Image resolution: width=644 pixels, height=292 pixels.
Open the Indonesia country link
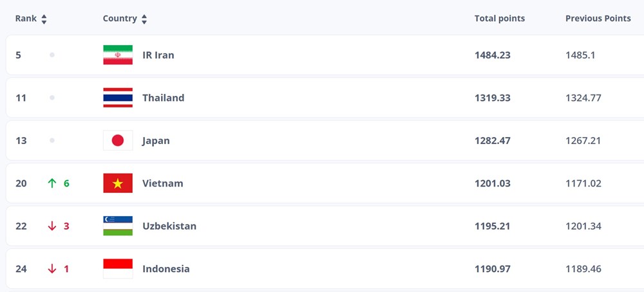point(166,269)
